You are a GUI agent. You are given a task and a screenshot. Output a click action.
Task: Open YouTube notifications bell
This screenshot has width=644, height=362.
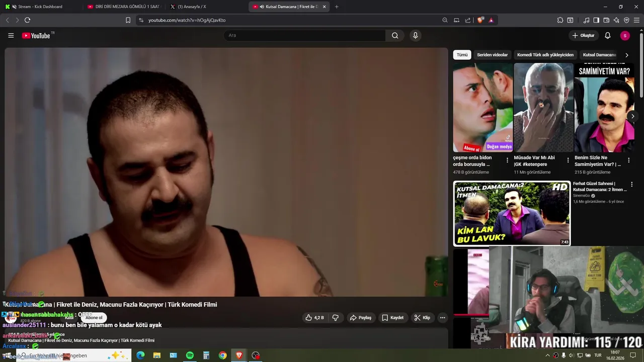[x=607, y=36]
